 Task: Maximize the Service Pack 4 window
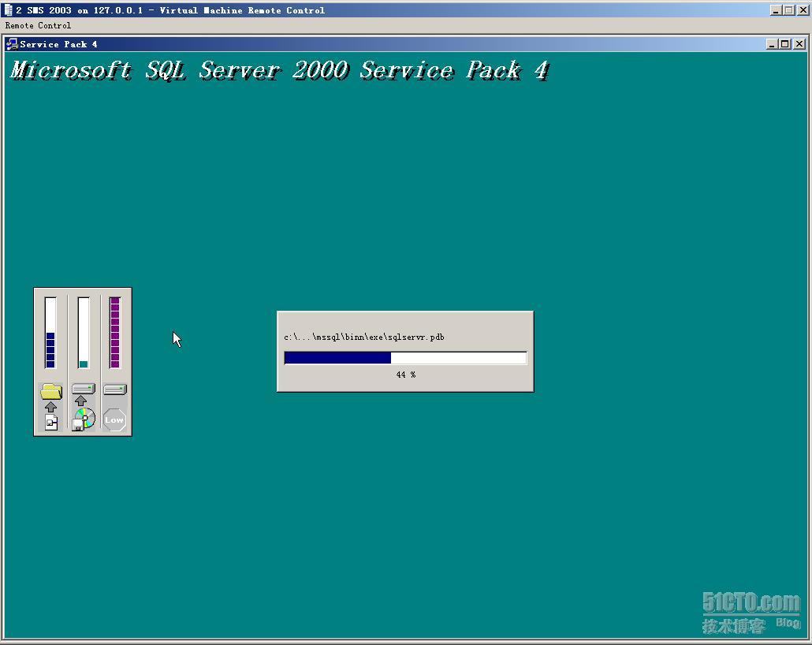coord(785,44)
